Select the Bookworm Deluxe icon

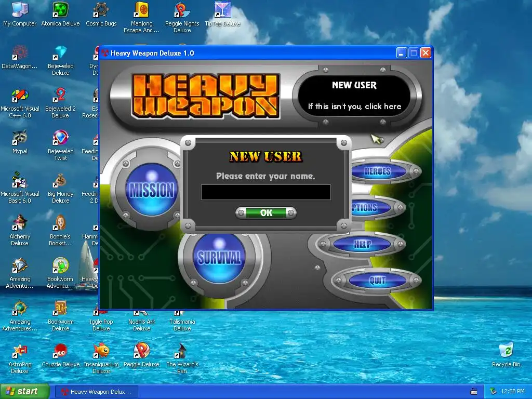pyautogui.click(x=60, y=316)
